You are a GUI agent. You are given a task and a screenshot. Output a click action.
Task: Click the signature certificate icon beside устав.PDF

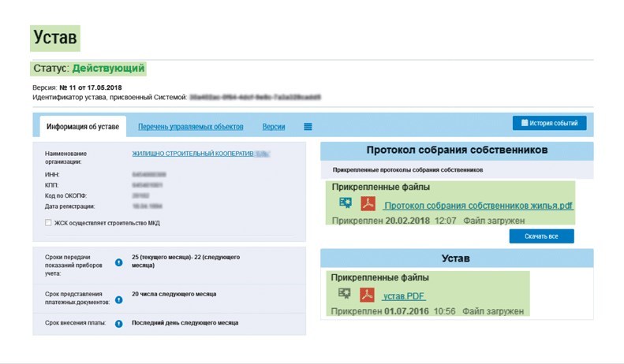click(x=345, y=295)
